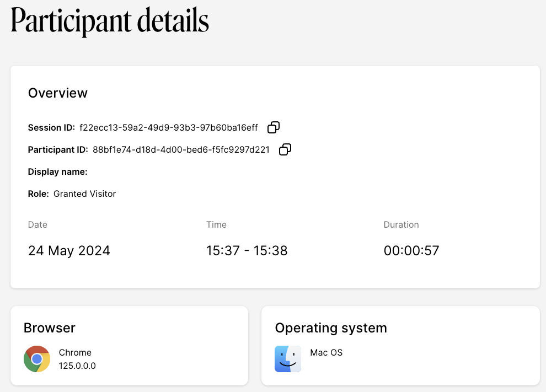Viewport: 546px width, 392px height.
Task: Click the duration value 00:00:57
Action: (x=411, y=251)
